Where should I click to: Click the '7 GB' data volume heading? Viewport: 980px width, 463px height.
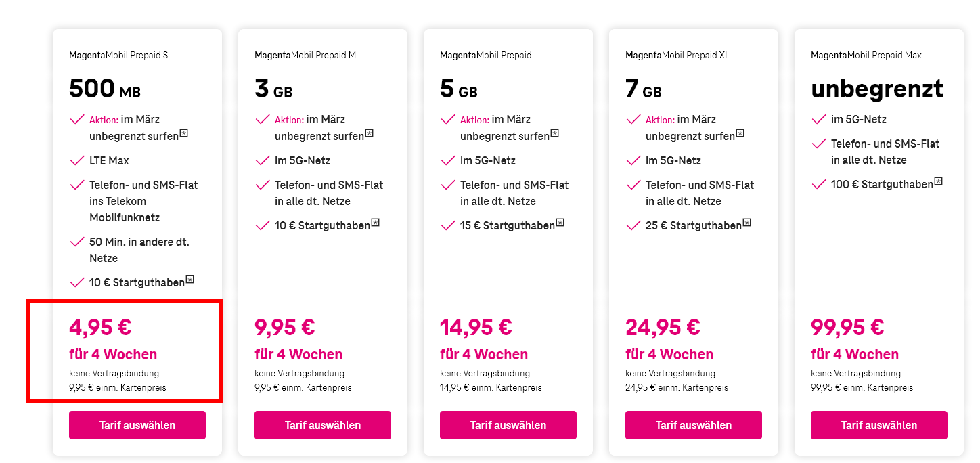tap(644, 89)
